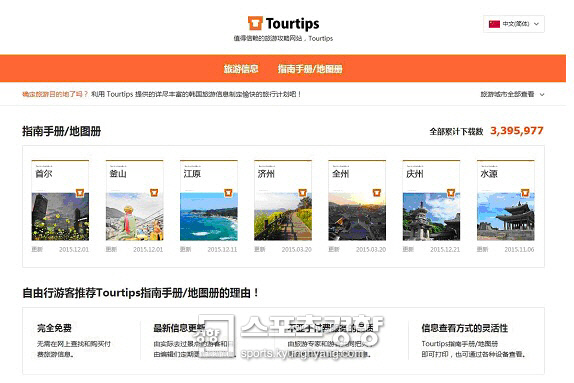Viewport: 574px width, 383px height.
Task: Click the badge icon on 水原 cover
Action: coord(525,193)
